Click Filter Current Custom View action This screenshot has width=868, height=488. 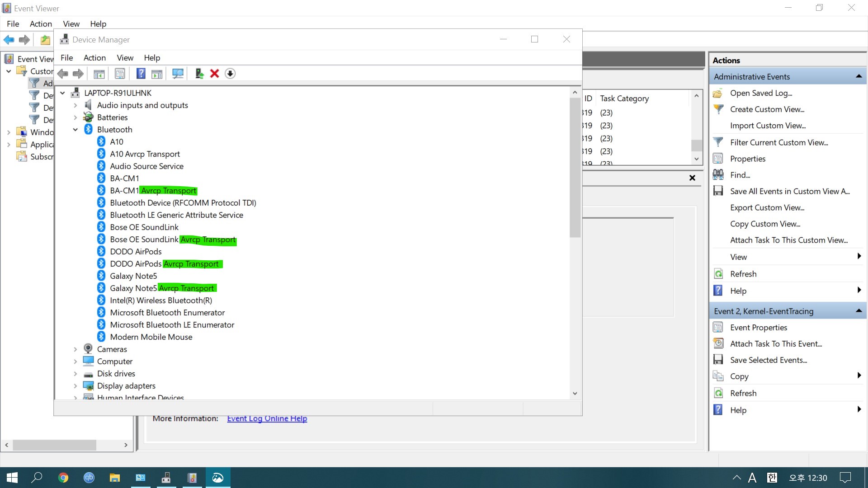pos(779,142)
